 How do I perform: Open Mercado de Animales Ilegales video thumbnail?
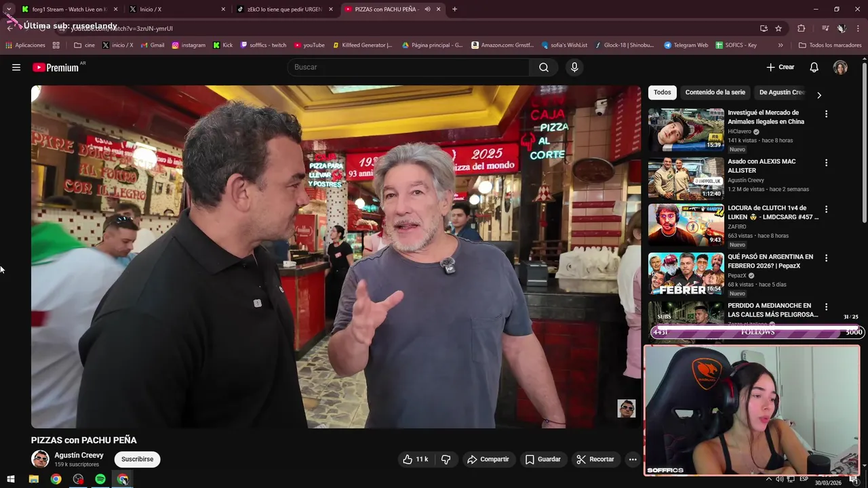coord(686,129)
